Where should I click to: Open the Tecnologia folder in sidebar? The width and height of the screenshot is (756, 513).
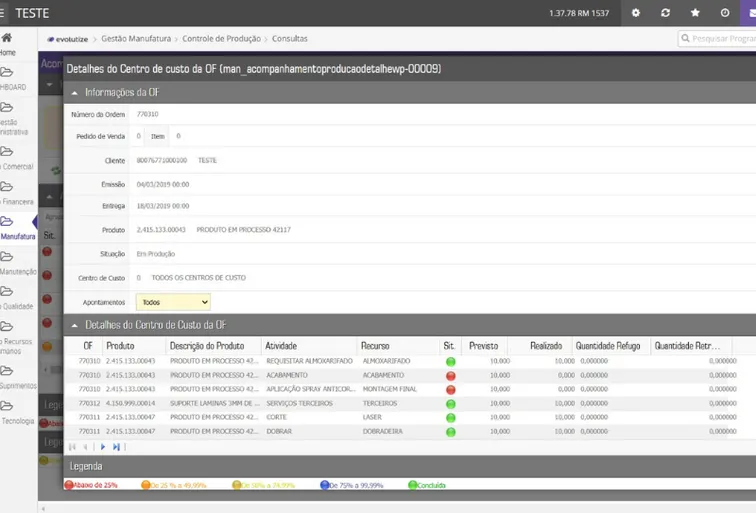pos(17,413)
